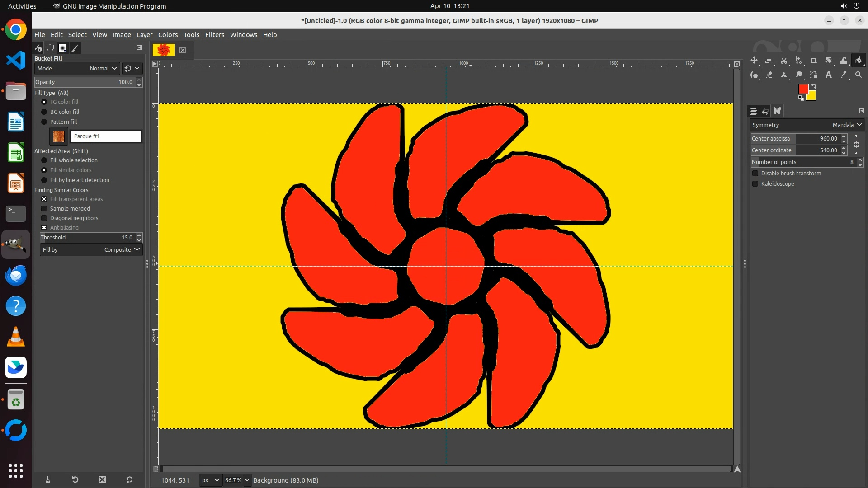Click the Parque #1 pattern name field
This screenshot has height=488, width=868.
click(x=106, y=136)
